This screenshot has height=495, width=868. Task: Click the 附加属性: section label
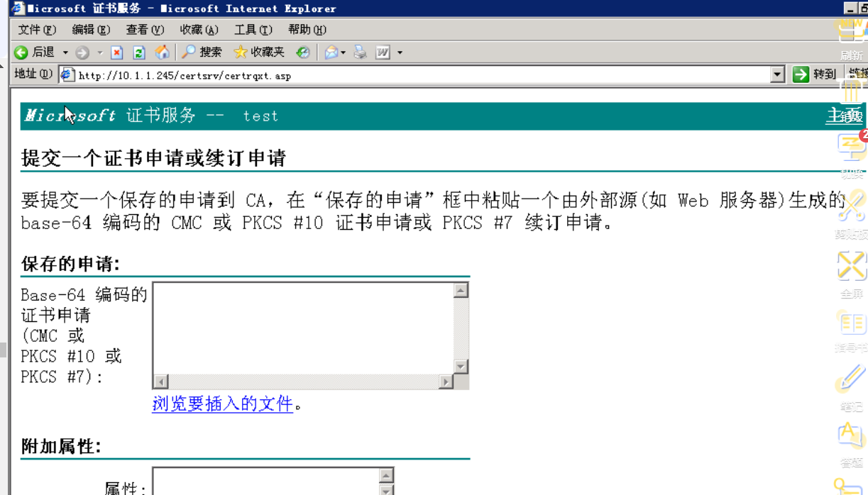coord(61,446)
